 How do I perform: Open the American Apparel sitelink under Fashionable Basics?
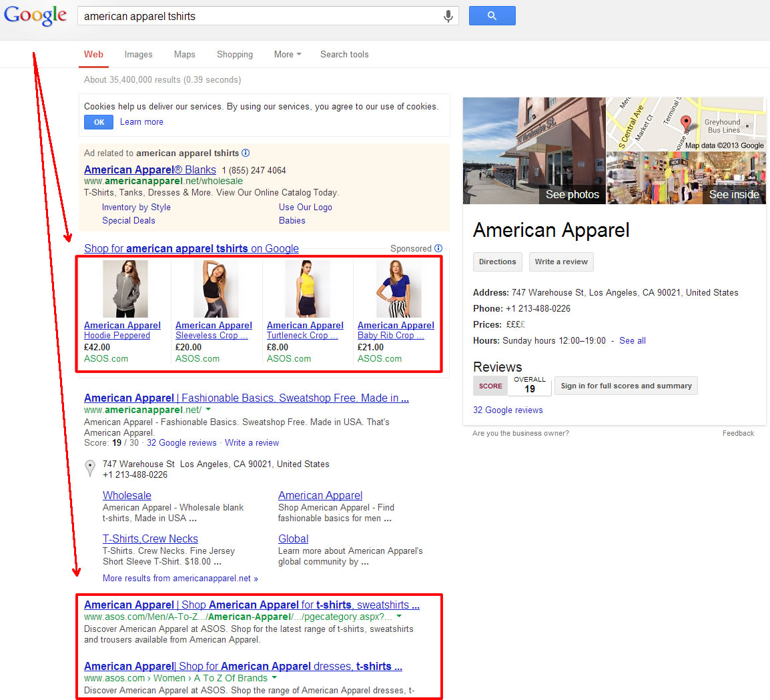[320, 495]
